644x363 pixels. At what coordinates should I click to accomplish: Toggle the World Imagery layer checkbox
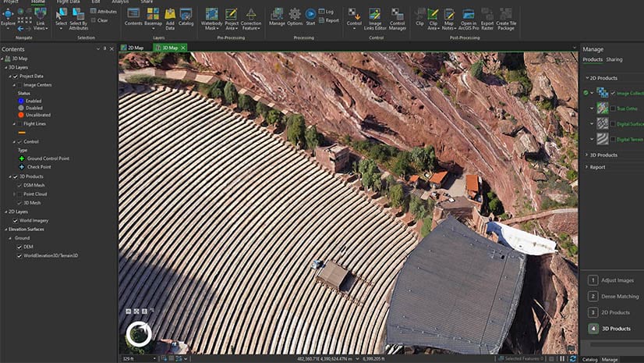tap(16, 221)
